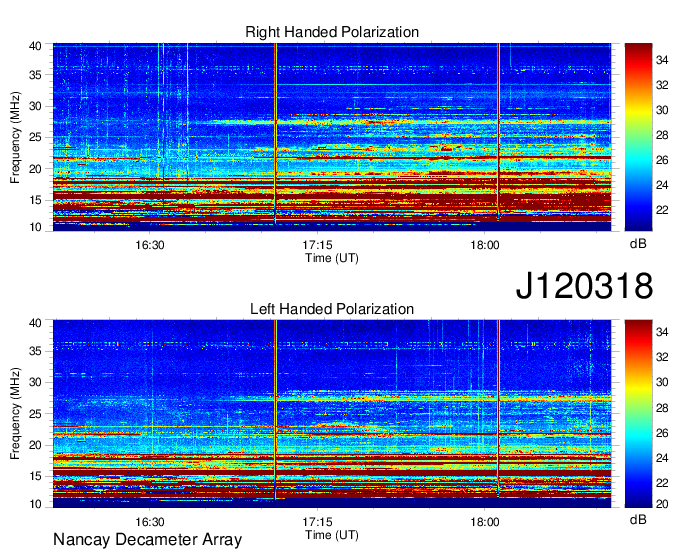680x552 pixels.
Task: Click the 10 MHz tick on lower plot
Action: [x=36, y=504]
